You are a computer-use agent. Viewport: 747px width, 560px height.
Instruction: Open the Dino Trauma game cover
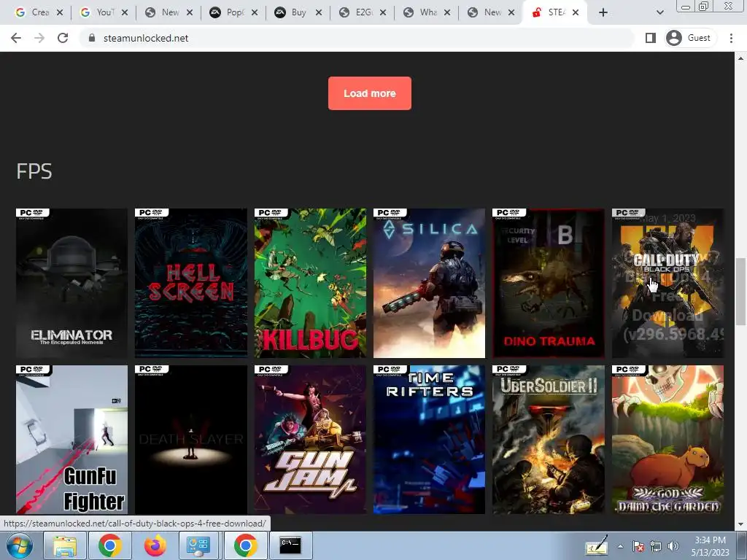click(x=549, y=283)
